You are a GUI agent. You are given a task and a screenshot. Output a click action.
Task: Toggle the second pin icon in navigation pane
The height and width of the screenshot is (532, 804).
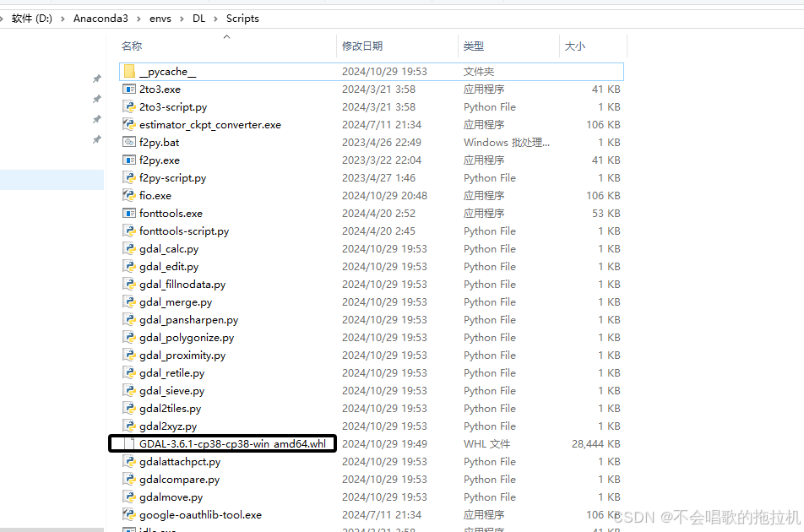coord(96,100)
